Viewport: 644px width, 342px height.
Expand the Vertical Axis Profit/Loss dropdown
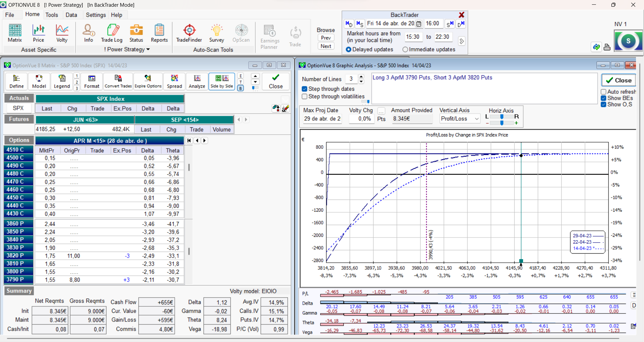(x=476, y=119)
